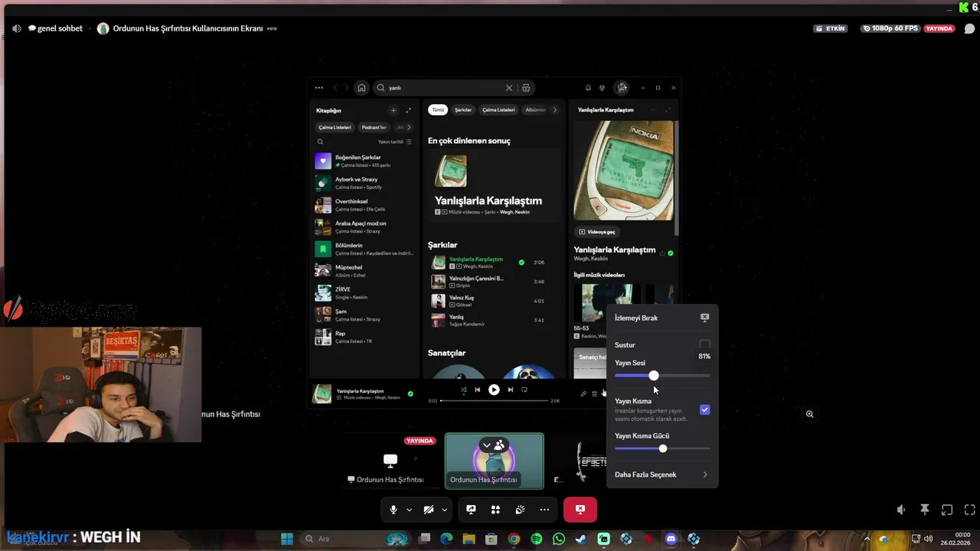
Task: Click the Spotify track progress bar
Action: pos(494,400)
